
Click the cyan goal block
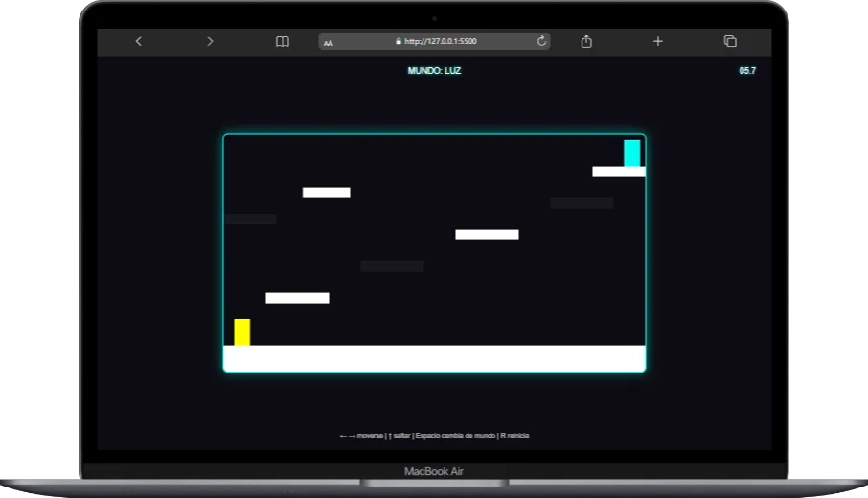tap(631, 153)
